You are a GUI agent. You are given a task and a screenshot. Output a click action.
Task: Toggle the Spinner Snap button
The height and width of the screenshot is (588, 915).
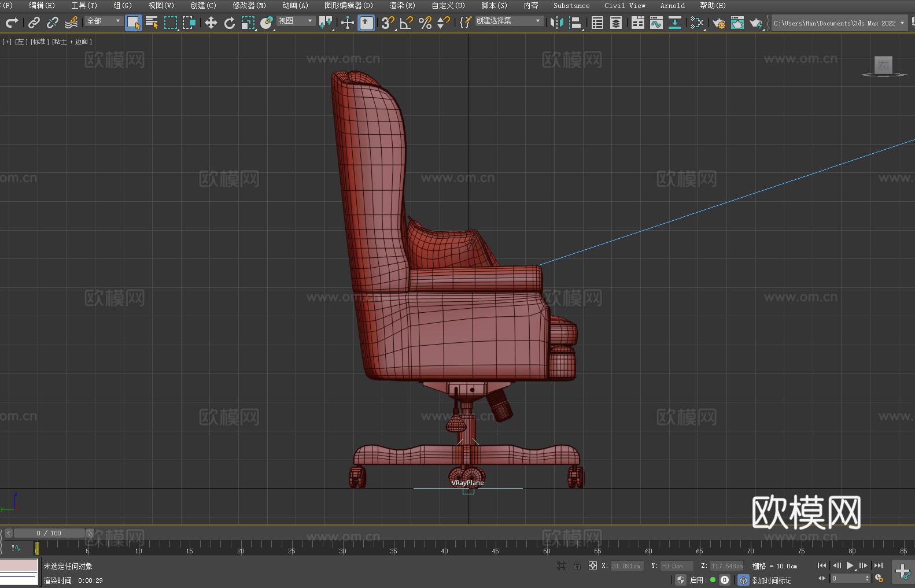tap(444, 23)
